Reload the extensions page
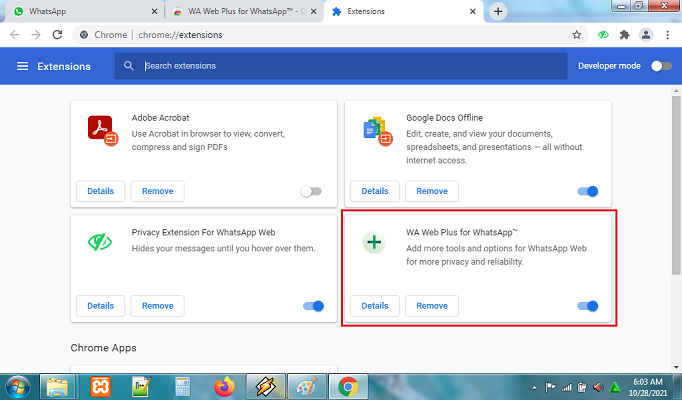This screenshot has width=682, height=400. 57,35
